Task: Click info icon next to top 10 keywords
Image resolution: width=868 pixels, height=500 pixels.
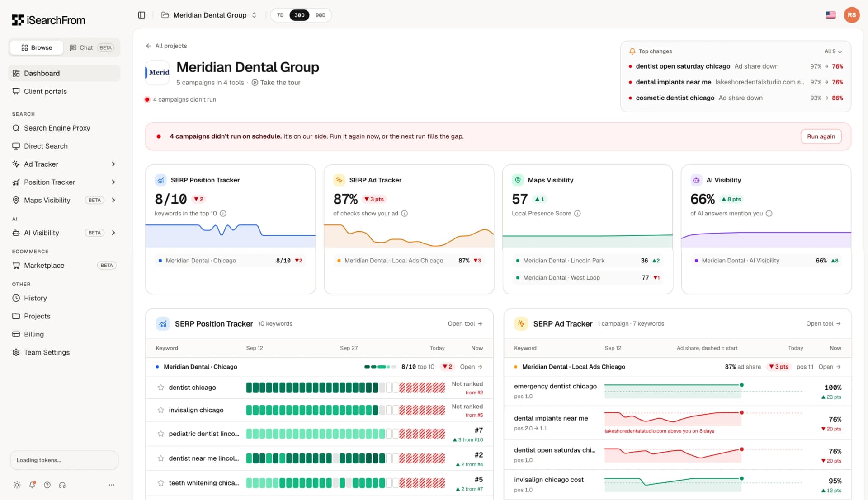Action: pyautogui.click(x=223, y=213)
